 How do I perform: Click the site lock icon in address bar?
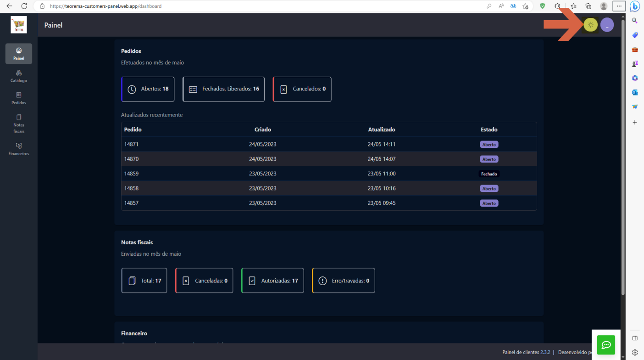point(42,6)
